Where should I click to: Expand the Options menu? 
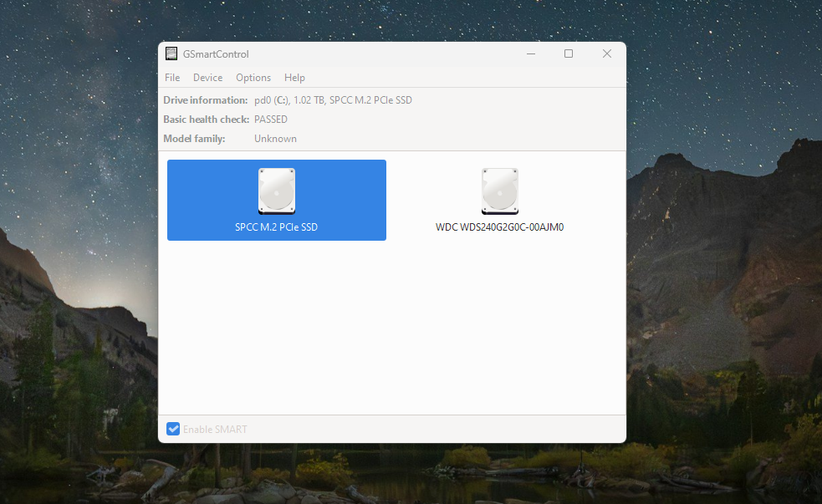tap(253, 78)
